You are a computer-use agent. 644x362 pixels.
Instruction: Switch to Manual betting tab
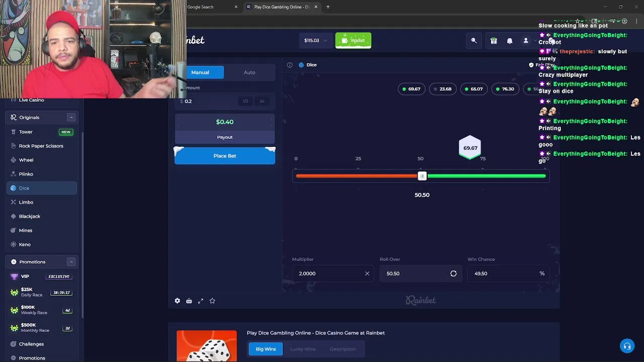200,72
